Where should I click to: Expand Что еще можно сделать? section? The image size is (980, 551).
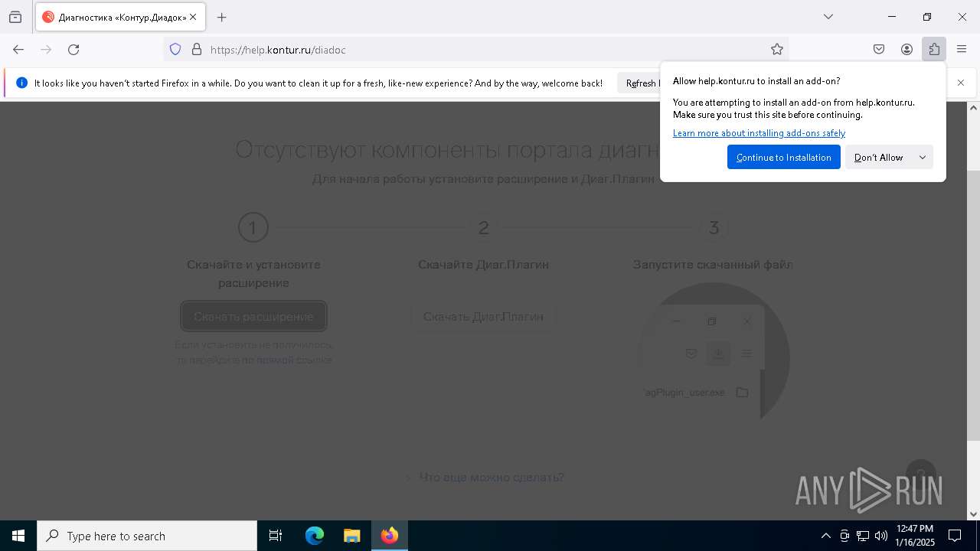(485, 478)
